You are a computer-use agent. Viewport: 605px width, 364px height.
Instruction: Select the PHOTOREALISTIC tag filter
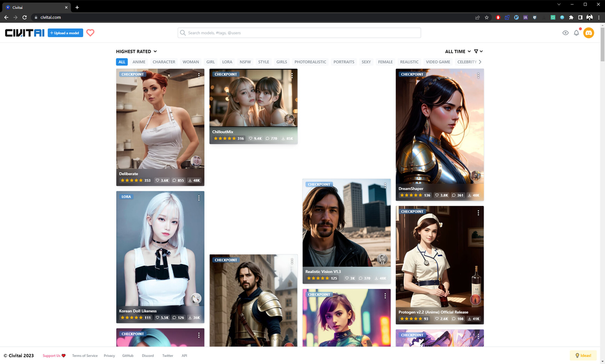[310, 62]
